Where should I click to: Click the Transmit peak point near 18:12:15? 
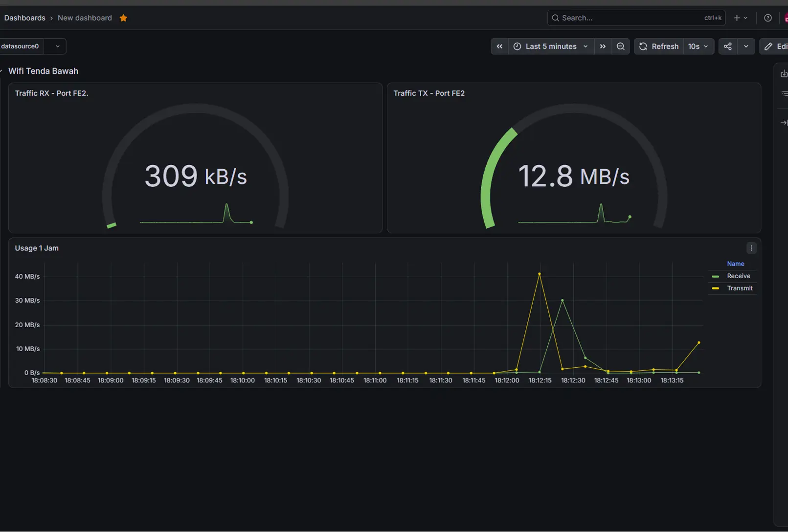[540, 274]
